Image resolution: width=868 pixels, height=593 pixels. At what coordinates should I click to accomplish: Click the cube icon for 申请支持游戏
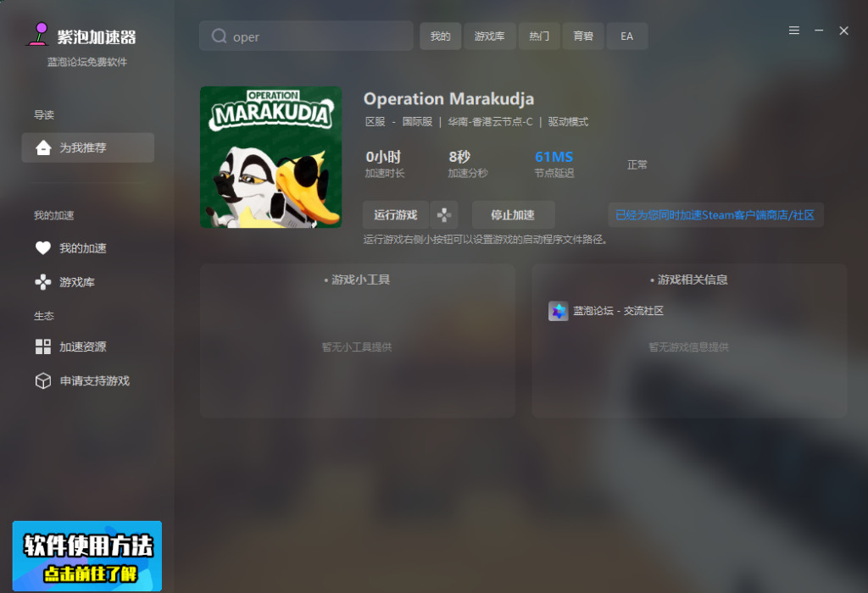tap(43, 380)
